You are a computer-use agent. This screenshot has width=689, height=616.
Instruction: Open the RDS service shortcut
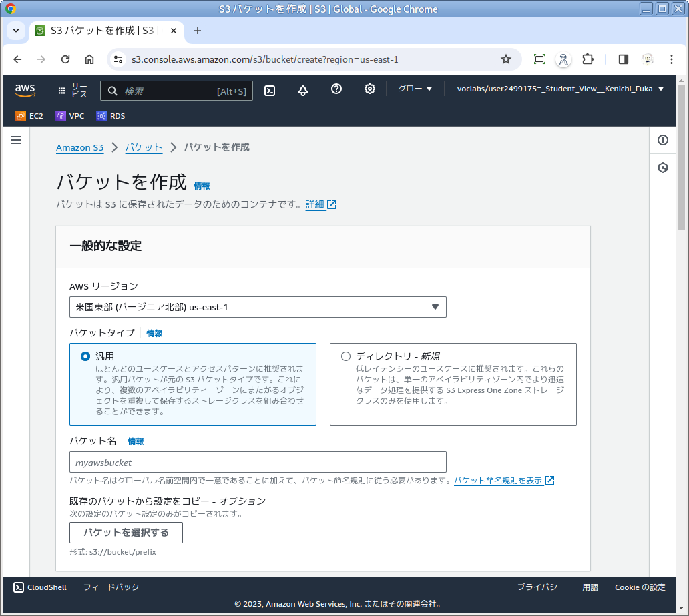111,116
